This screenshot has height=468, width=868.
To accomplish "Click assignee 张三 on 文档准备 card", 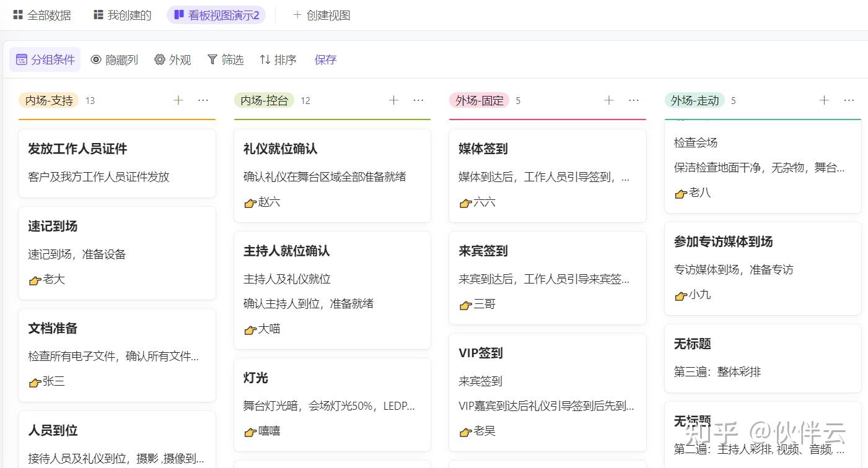I will coord(47,381).
